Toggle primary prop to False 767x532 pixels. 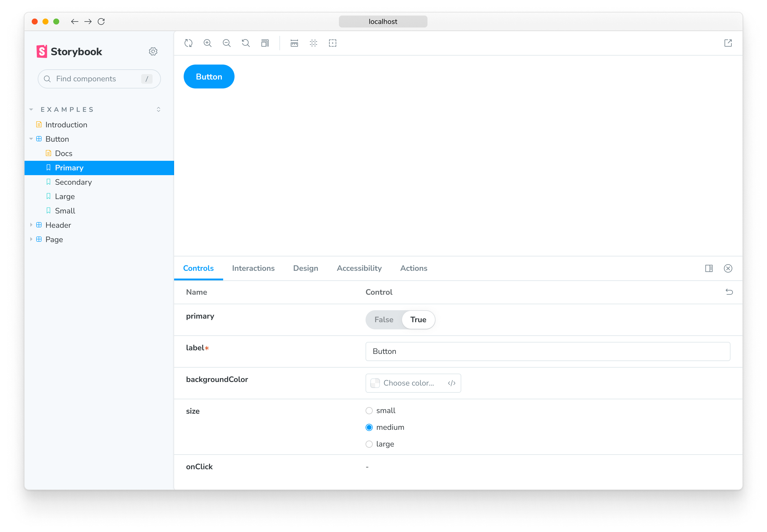click(x=383, y=319)
